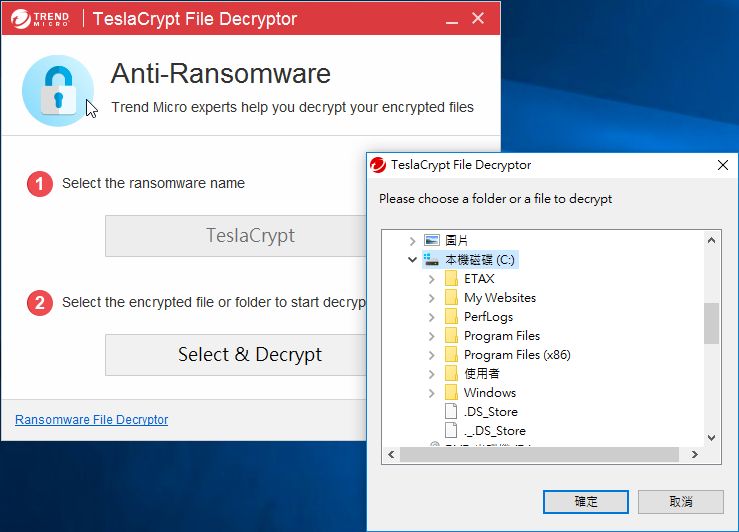Click the Windows folder icon
This screenshot has width=739, height=532.
(x=451, y=393)
